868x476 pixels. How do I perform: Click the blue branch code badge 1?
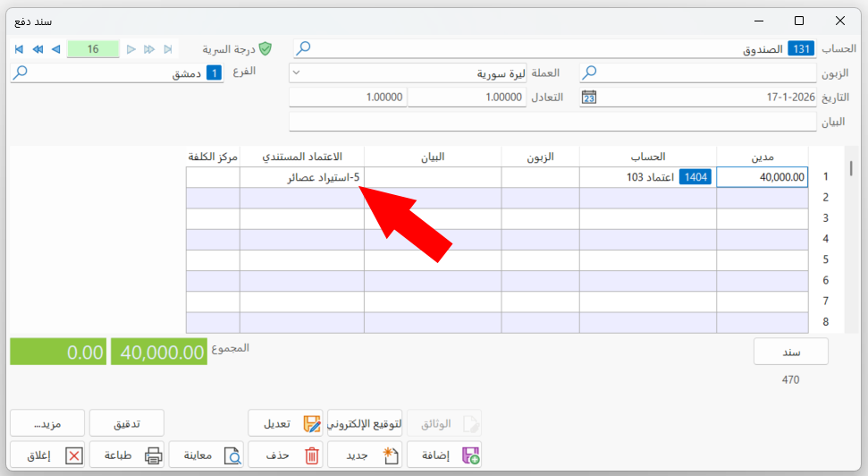tap(214, 73)
